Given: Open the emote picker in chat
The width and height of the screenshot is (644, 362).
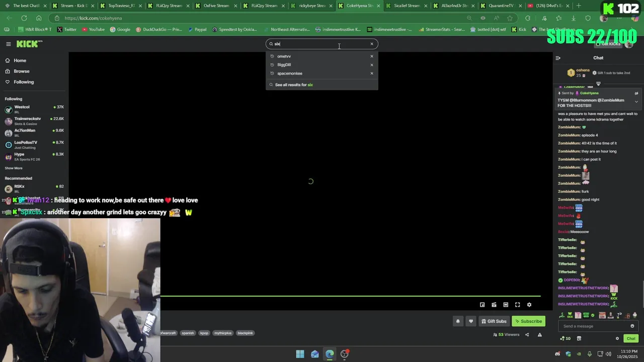Looking at the screenshot, I should [x=632, y=326].
